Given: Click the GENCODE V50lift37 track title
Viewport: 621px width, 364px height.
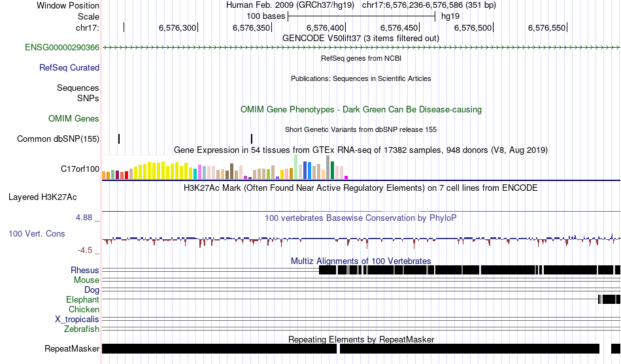Looking at the screenshot, I should tap(361, 39).
